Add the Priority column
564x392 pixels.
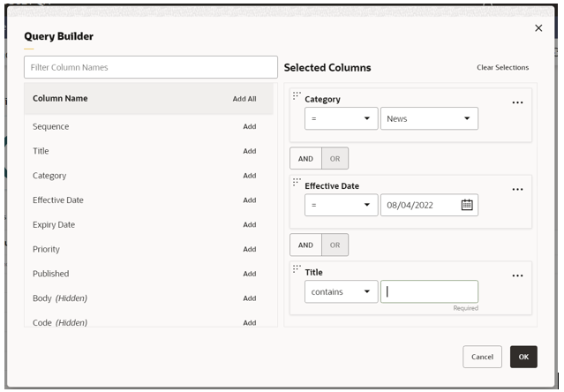[x=249, y=249]
